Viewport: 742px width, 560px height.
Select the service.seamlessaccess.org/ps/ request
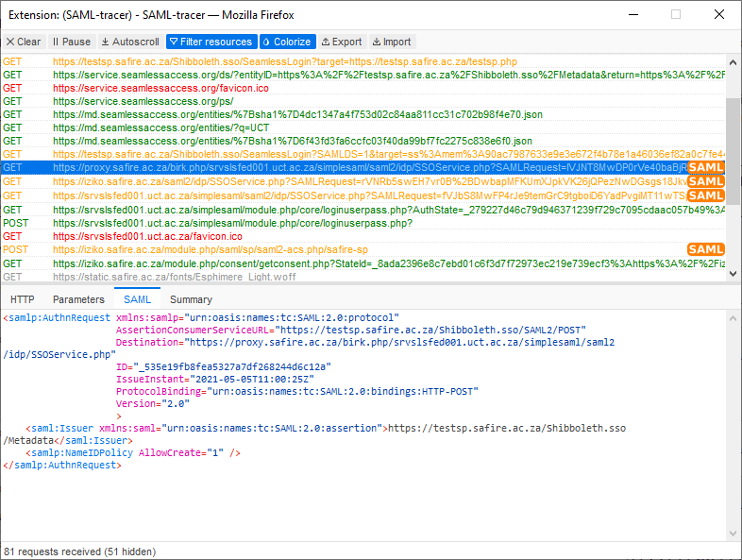pyautogui.click(x=363, y=101)
